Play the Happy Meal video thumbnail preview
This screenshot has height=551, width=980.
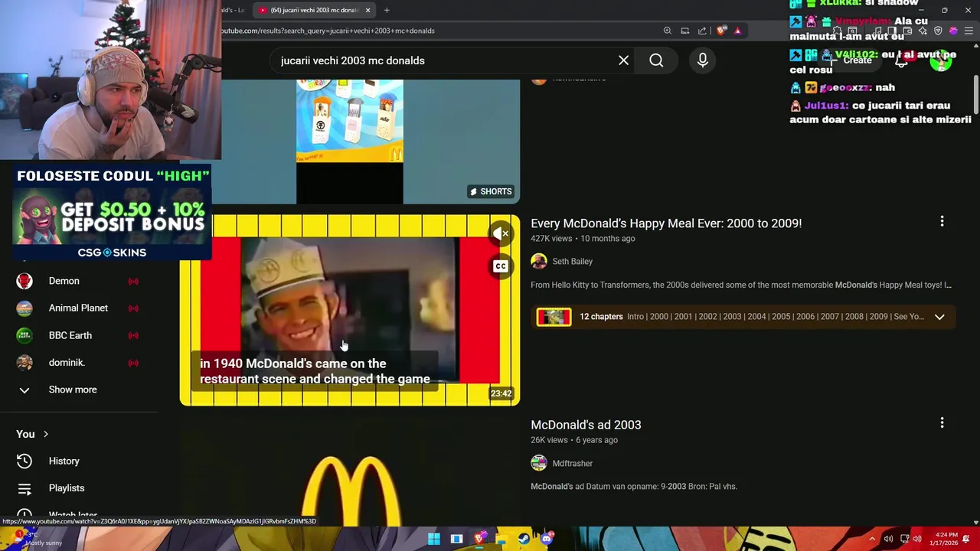pyautogui.click(x=350, y=310)
